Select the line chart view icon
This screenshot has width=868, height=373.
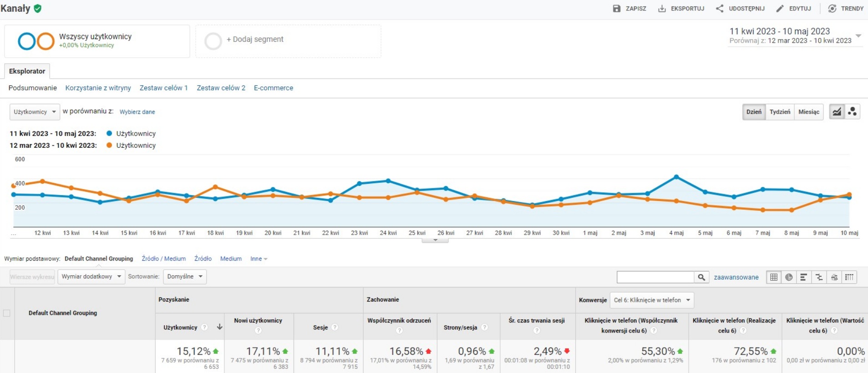[x=837, y=111]
